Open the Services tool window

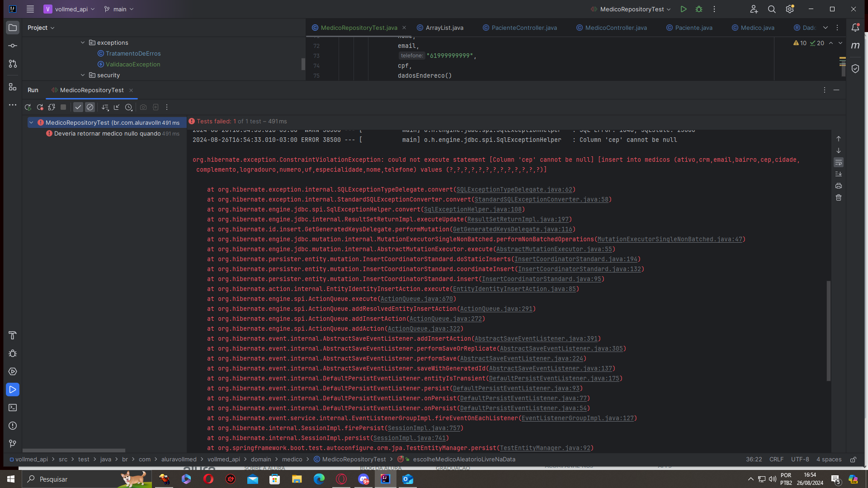pyautogui.click(x=13, y=371)
